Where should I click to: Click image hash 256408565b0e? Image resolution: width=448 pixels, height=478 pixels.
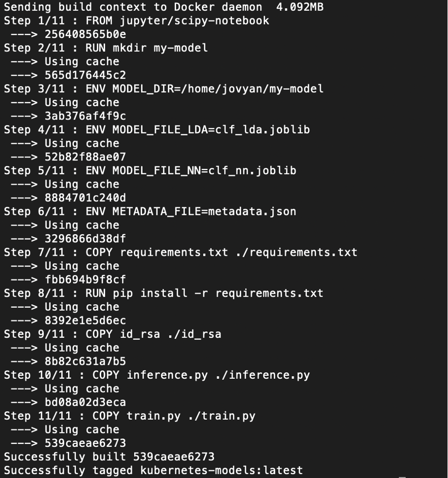click(85, 34)
